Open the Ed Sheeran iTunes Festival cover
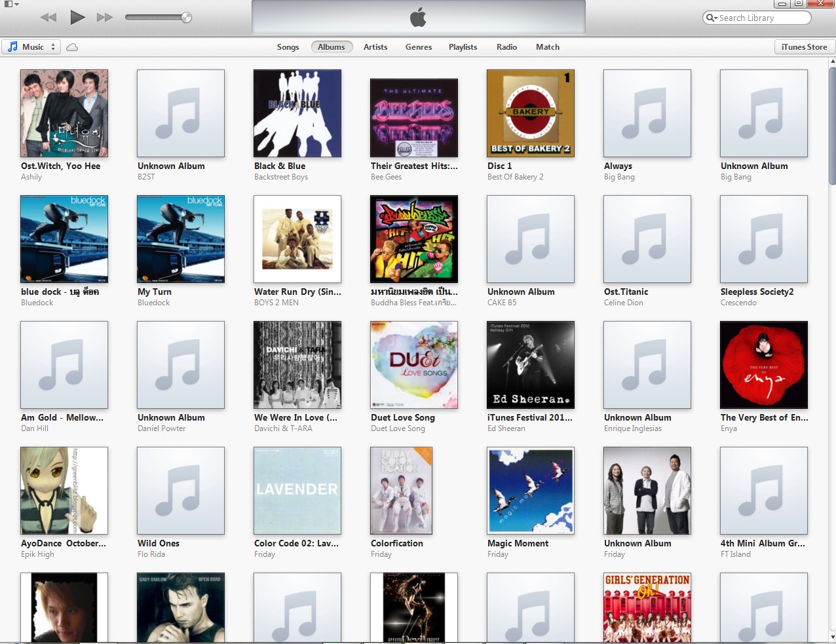The height and width of the screenshot is (644, 836). pyautogui.click(x=531, y=365)
